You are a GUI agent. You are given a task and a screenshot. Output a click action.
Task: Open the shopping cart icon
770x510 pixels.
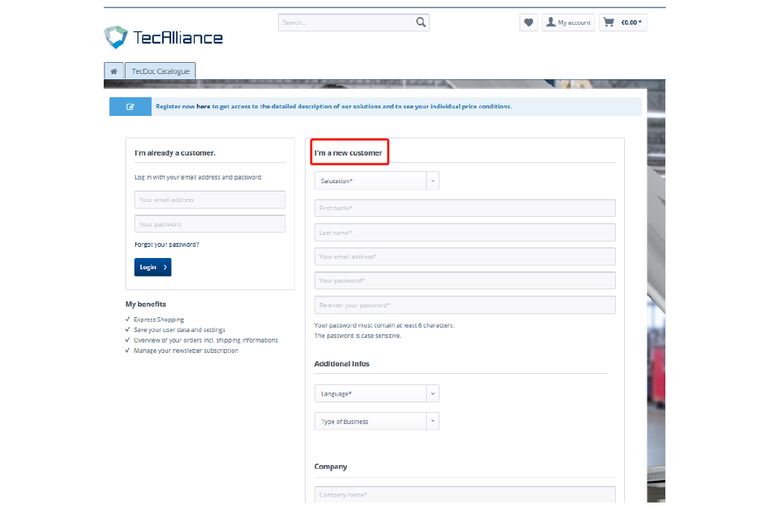[x=608, y=22]
